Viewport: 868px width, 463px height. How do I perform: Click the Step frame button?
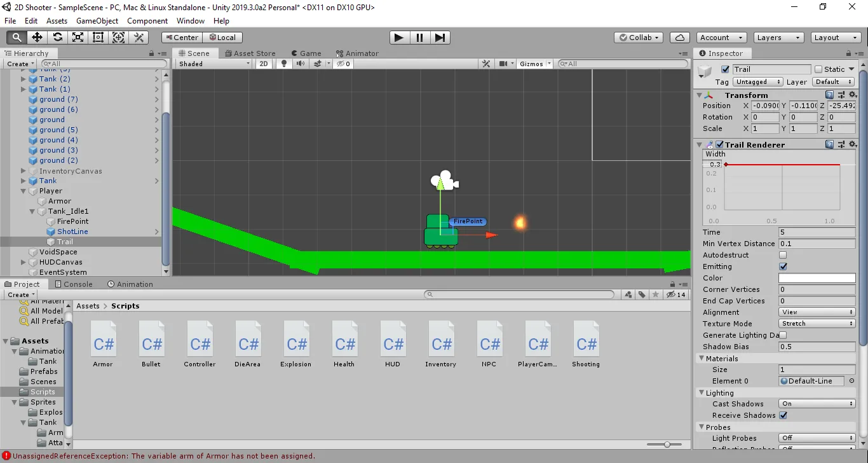click(440, 38)
